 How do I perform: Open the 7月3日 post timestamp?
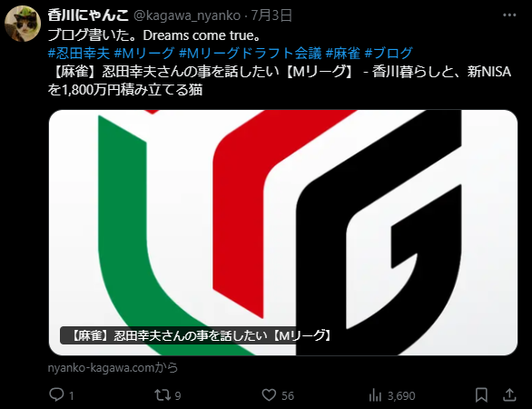tap(271, 15)
